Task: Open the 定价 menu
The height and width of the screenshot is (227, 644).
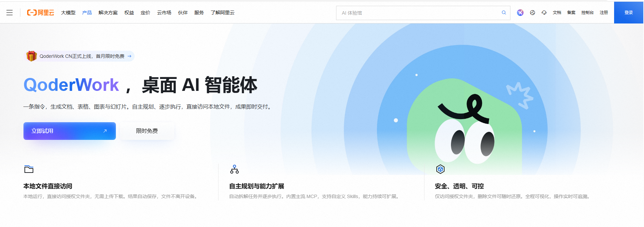Action: (145, 13)
